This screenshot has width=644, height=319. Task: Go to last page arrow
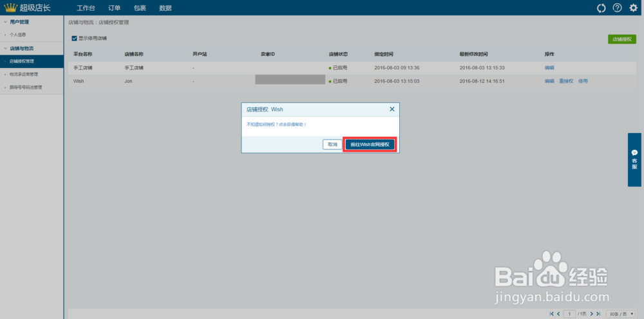(x=598, y=314)
